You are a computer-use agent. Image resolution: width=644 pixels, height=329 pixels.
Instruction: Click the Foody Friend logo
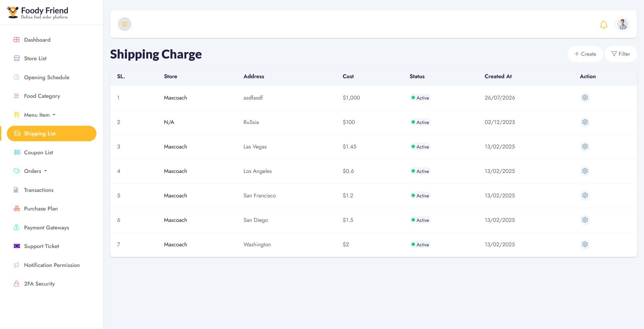(38, 12)
